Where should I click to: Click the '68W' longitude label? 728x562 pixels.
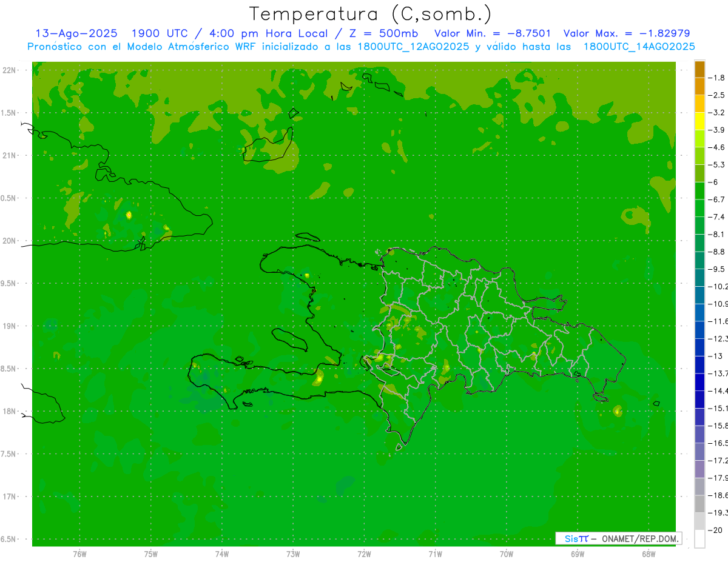(x=649, y=554)
